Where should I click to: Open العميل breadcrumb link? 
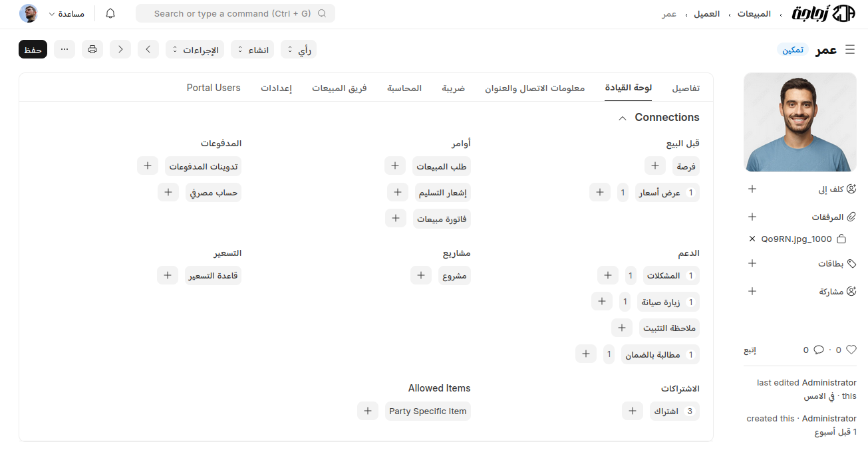tap(707, 13)
